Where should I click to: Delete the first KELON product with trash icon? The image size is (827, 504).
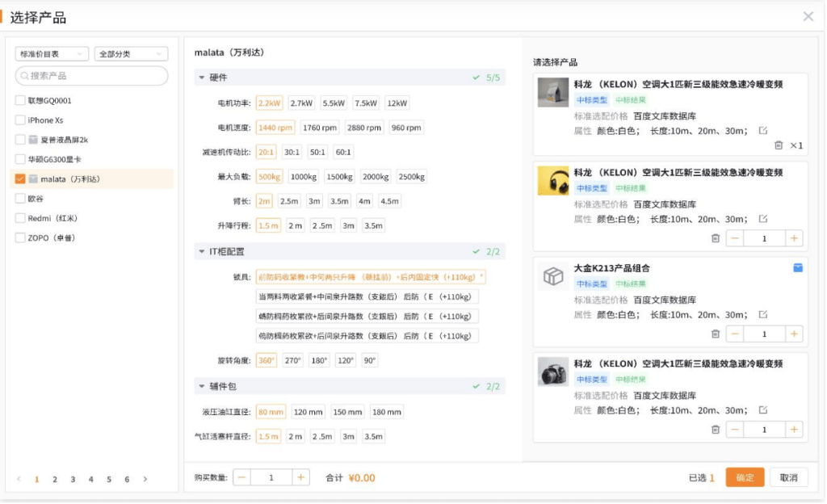778,145
